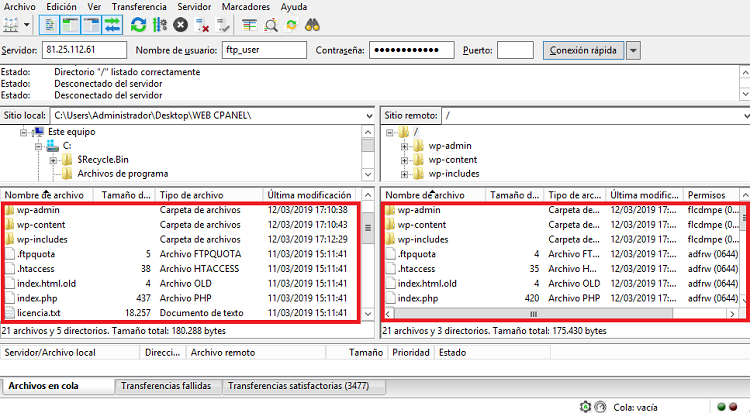Sort local files by Última modificación column

pyautogui.click(x=309, y=195)
